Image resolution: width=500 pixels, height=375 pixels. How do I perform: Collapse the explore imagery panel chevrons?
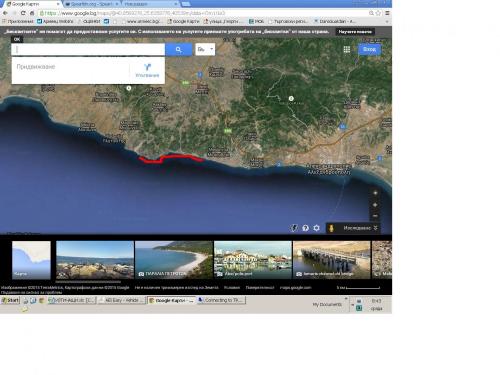tap(376, 228)
